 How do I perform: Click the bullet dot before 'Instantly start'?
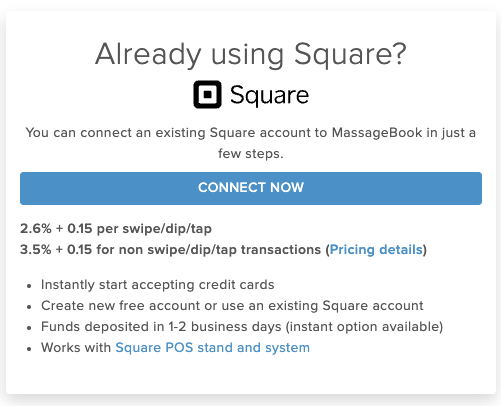click(x=29, y=286)
